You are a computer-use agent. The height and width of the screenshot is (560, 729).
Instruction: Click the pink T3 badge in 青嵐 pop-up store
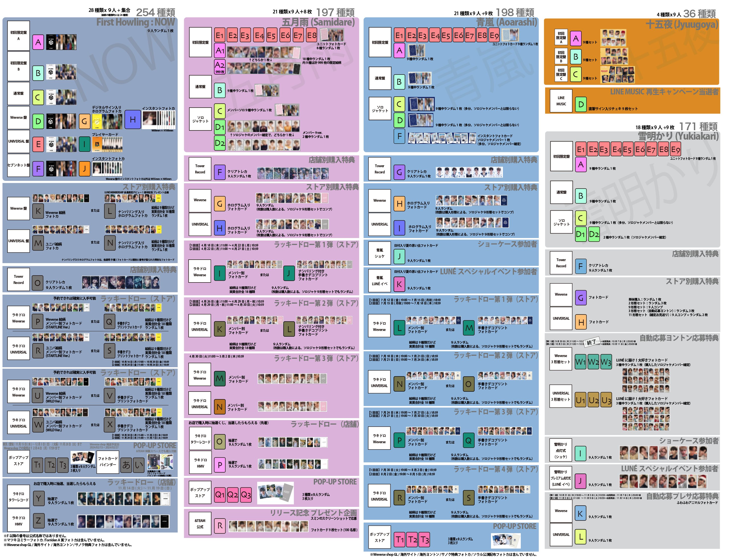(425, 539)
